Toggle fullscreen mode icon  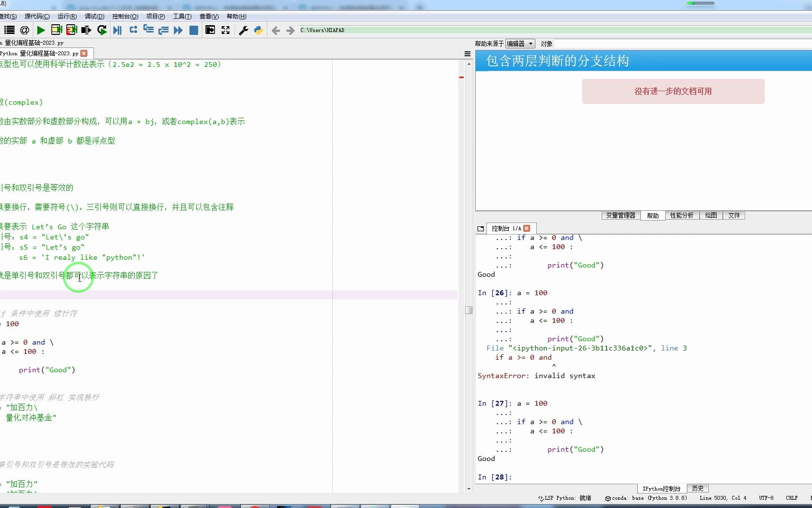tap(226, 30)
